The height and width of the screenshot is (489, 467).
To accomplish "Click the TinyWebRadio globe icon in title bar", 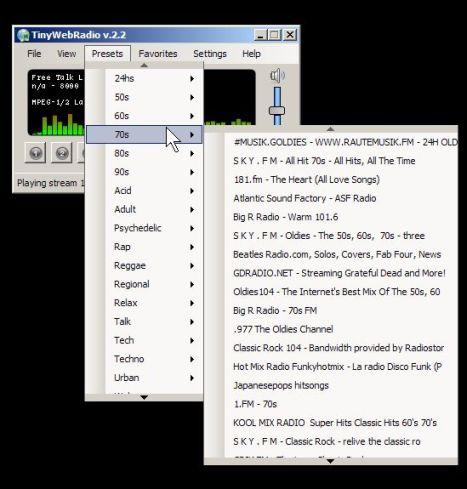I will (23, 35).
